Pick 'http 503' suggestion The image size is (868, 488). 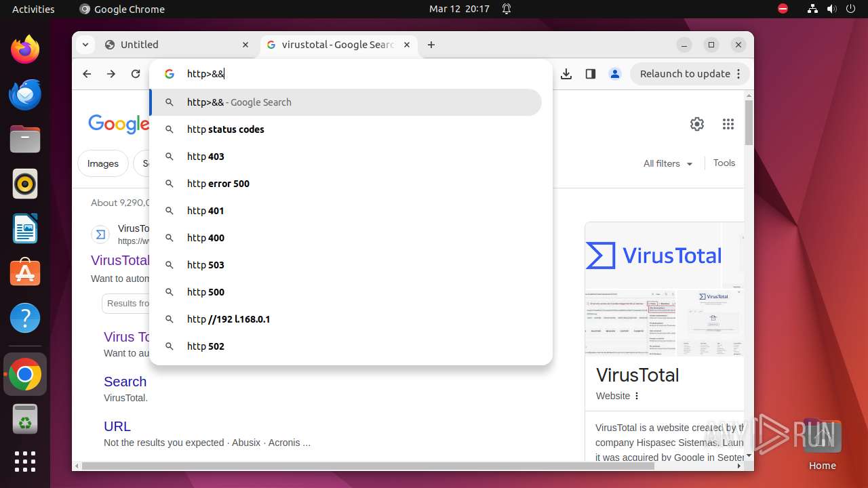point(345,265)
